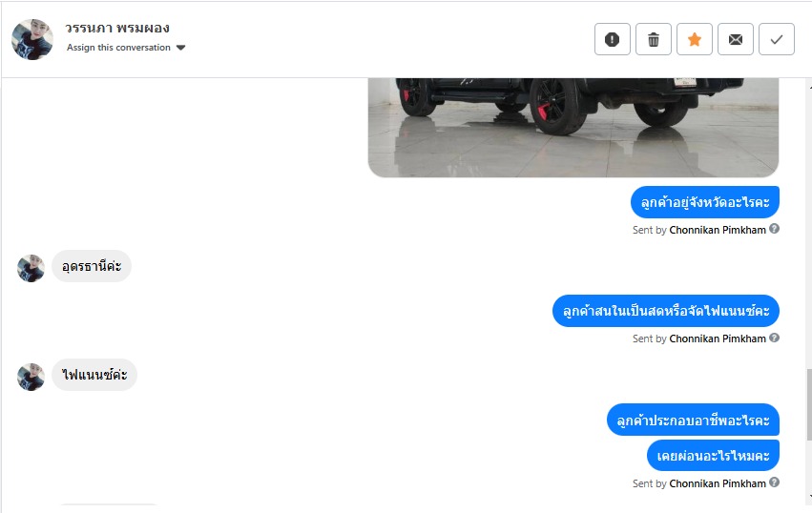Select the ไฟแนนซ์ค่ะ reply bubble

[x=94, y=375]
